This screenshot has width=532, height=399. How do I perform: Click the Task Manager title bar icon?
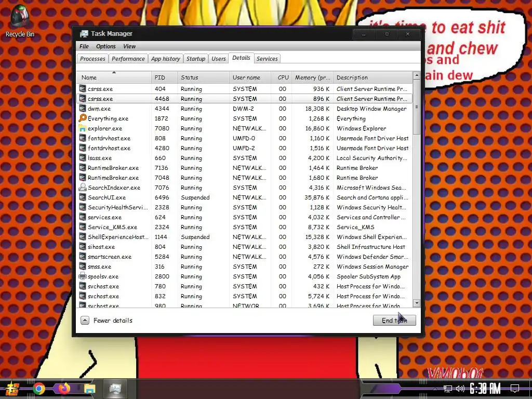84,34
